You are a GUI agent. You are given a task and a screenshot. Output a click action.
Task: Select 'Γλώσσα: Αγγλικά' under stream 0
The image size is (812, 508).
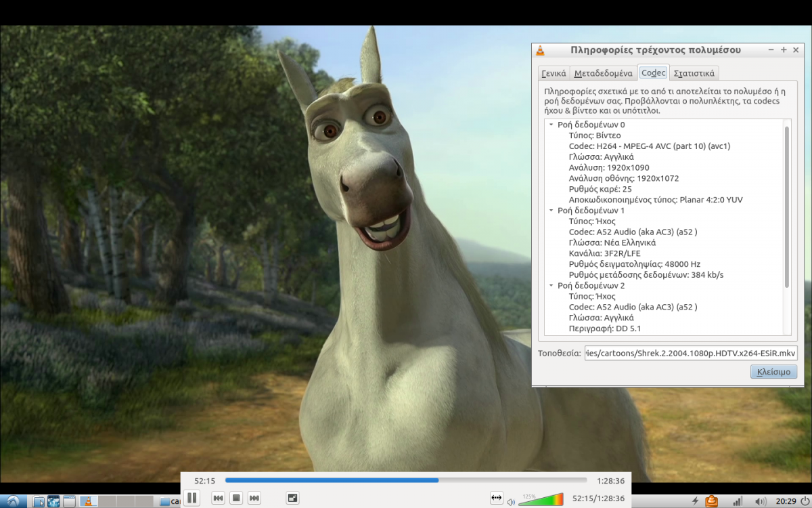coord(601,157)
